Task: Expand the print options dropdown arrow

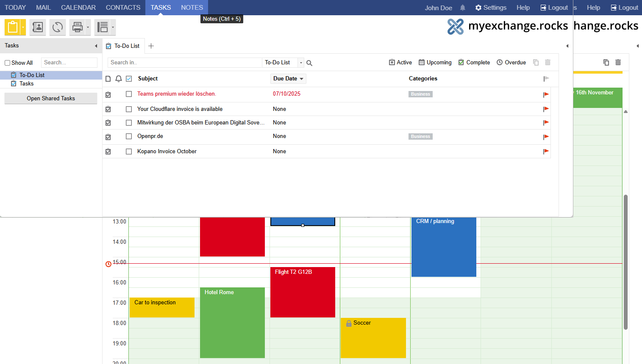Action: click(x=88, y=27)
